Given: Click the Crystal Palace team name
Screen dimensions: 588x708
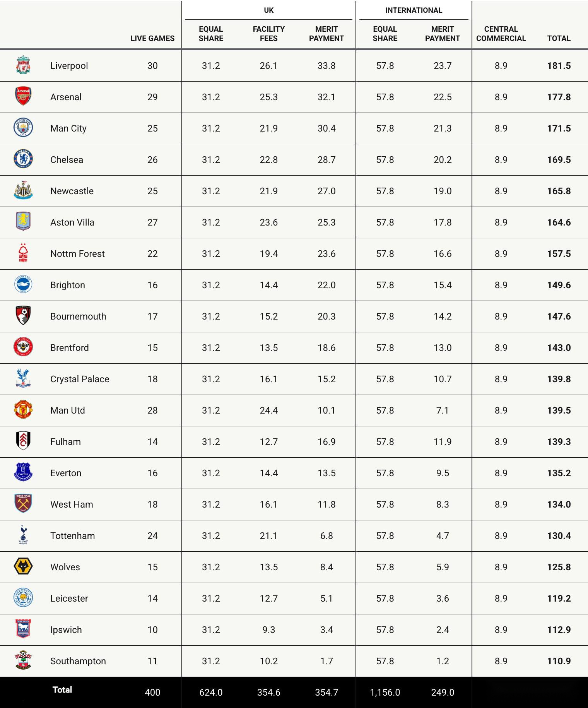Looking at the screenshot, I should point(80,379).
